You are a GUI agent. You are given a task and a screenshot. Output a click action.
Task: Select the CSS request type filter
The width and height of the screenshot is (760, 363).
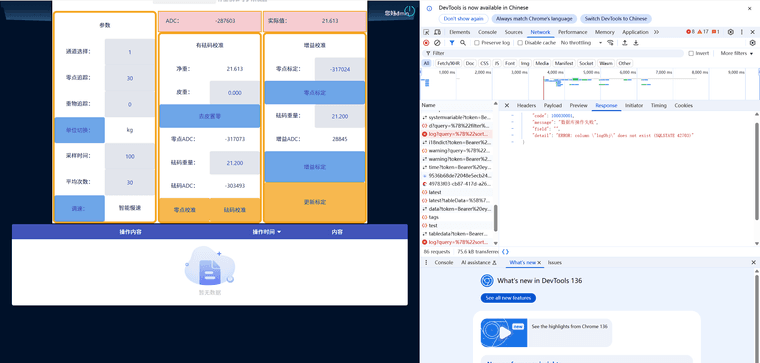pyautogui.click(x=484, y=63)
